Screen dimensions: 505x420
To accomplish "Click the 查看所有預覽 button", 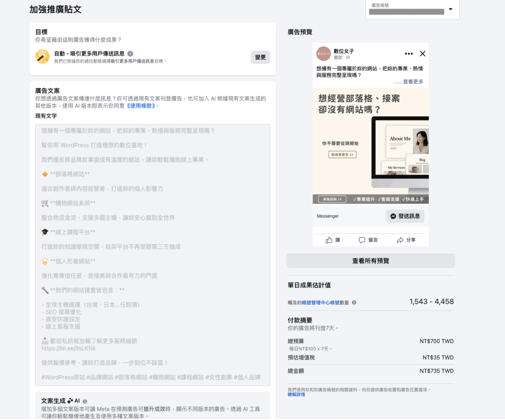I will click(x=370, y=261).
